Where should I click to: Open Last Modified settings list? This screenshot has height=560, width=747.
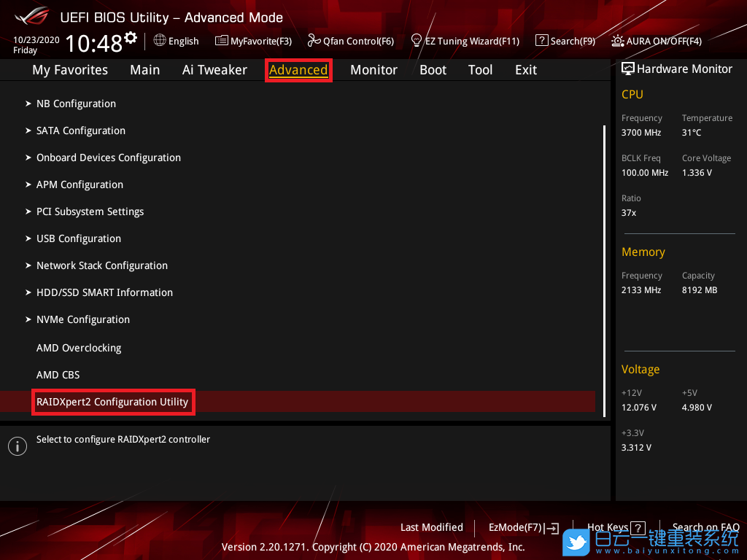431,527
